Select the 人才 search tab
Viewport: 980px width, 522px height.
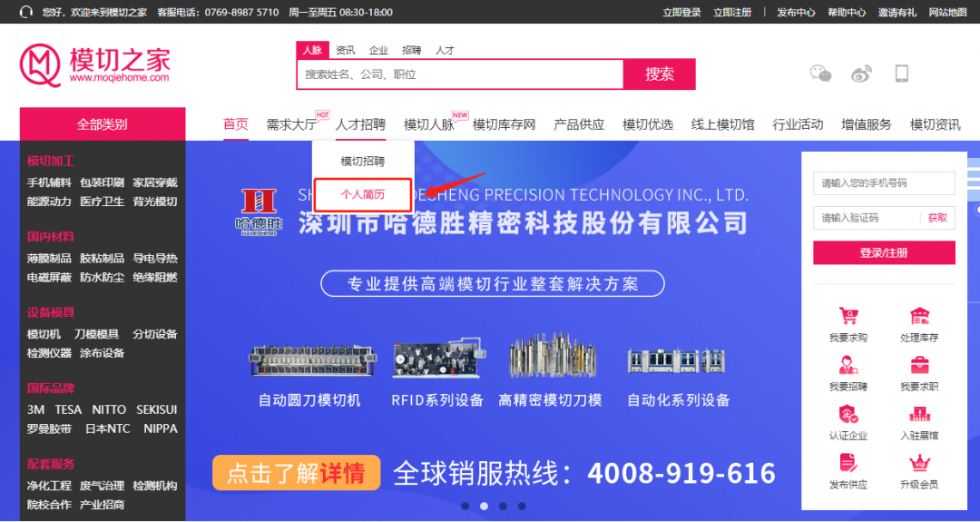pos(445,50)
